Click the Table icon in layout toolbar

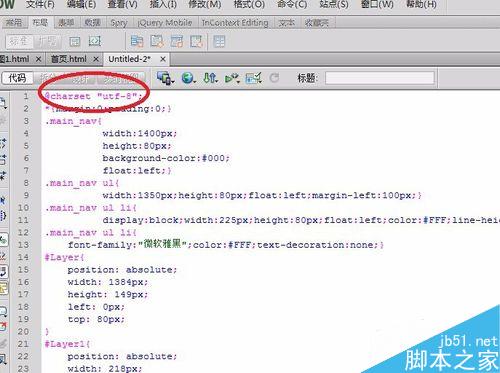pos(219,41)
